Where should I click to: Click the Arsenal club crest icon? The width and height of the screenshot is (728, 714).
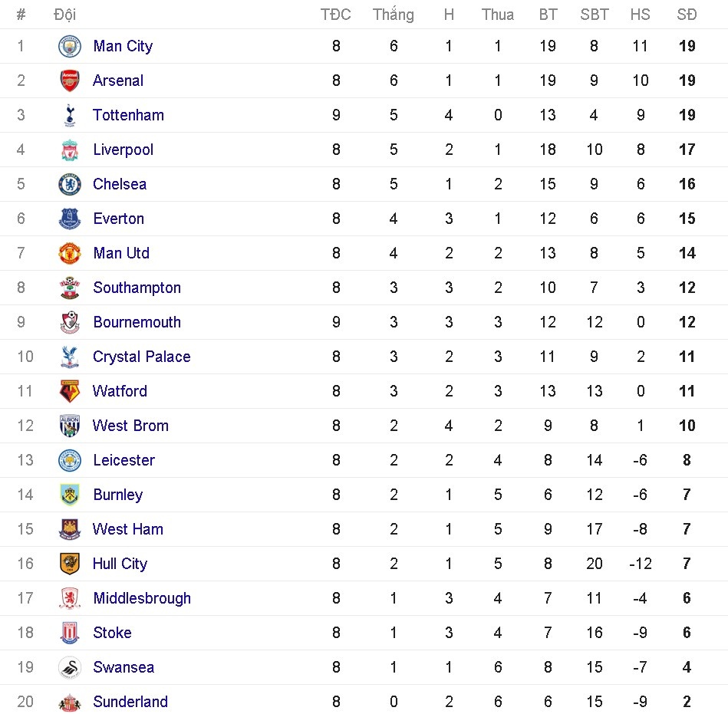click(x=70, y=81)
